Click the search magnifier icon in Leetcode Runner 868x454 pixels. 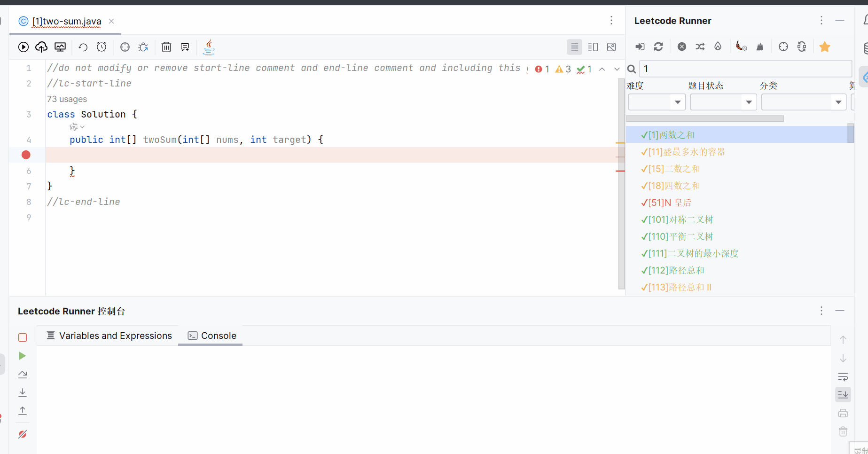[x=632, y=69]
